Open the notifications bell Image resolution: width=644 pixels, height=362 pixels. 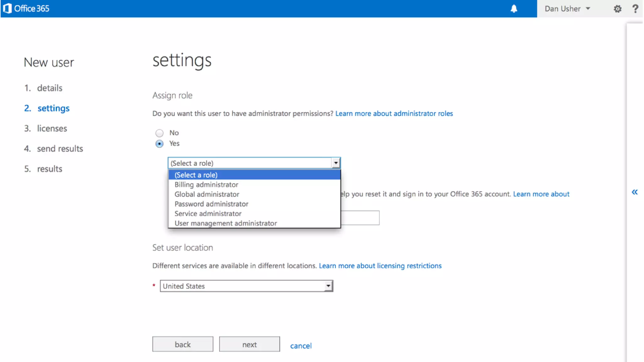514,9
